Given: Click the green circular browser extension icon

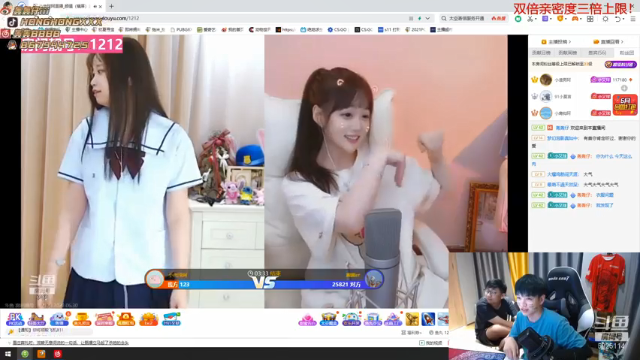Looking at the screenshot, I should point(518,19).
